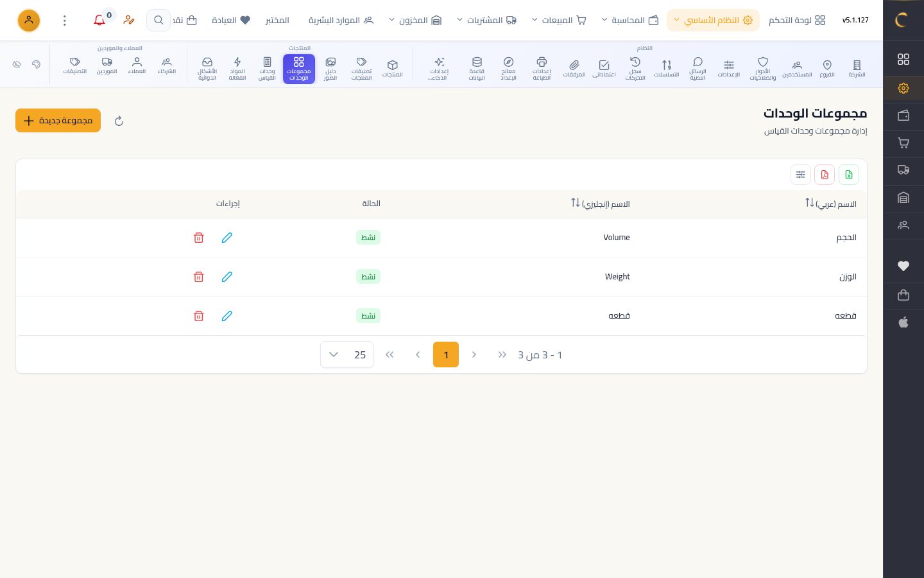
Task: Sort by الاسم (عربي) column
Action: pyautogui.click(x=831, y=204)
